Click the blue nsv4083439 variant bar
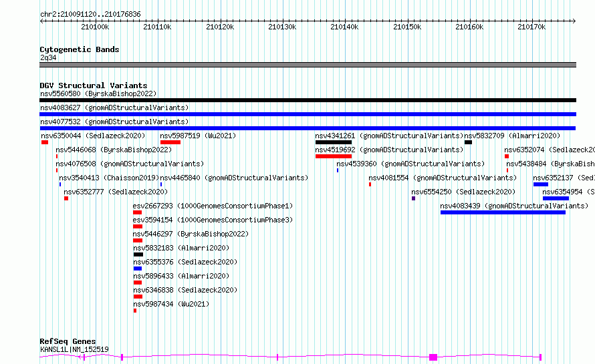595x364 pixels. (503, 212)
